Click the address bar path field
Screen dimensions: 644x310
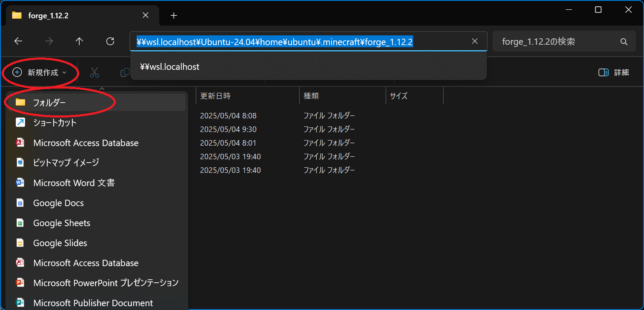coord(309,41)
